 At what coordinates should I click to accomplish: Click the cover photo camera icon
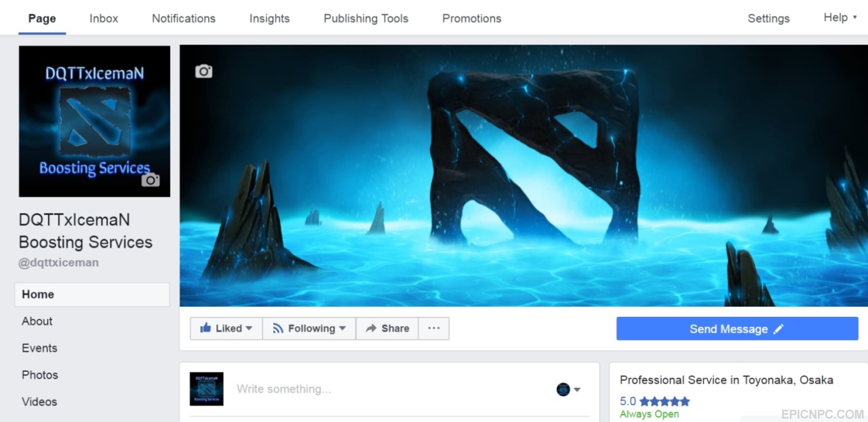(x=203, y=71)
